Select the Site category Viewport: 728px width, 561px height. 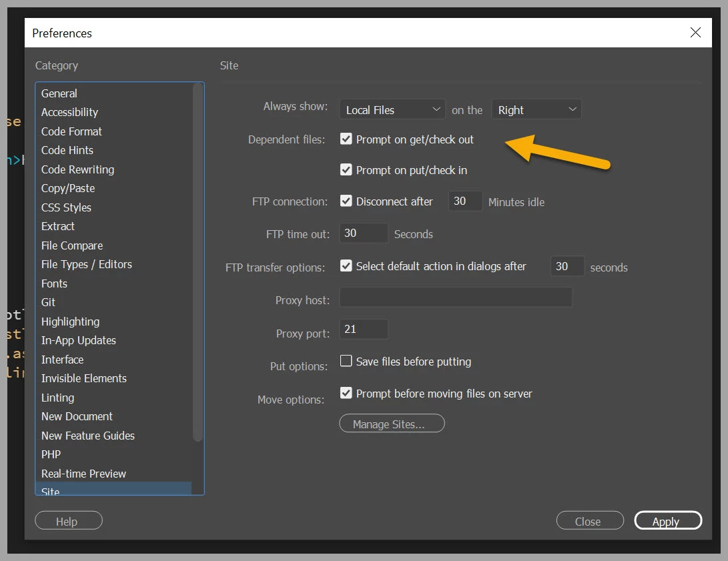113,488
